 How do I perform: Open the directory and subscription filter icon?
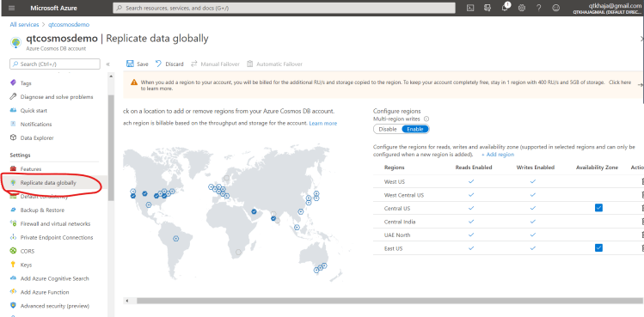click(x=488, y=8)
